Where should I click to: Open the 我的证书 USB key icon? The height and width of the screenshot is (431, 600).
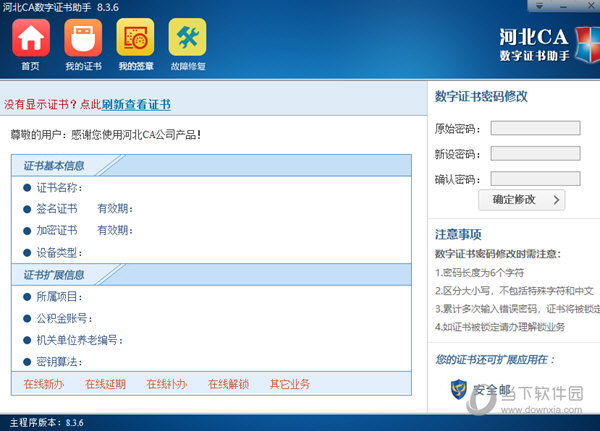point(83,38)
